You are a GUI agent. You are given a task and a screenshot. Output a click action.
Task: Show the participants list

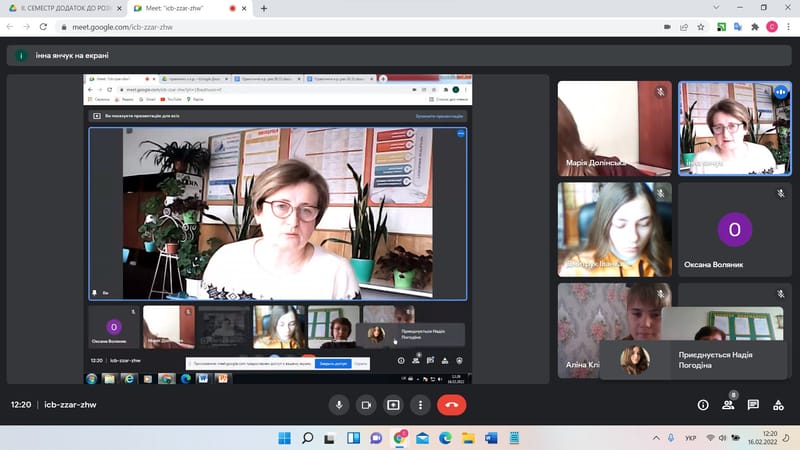728,405
